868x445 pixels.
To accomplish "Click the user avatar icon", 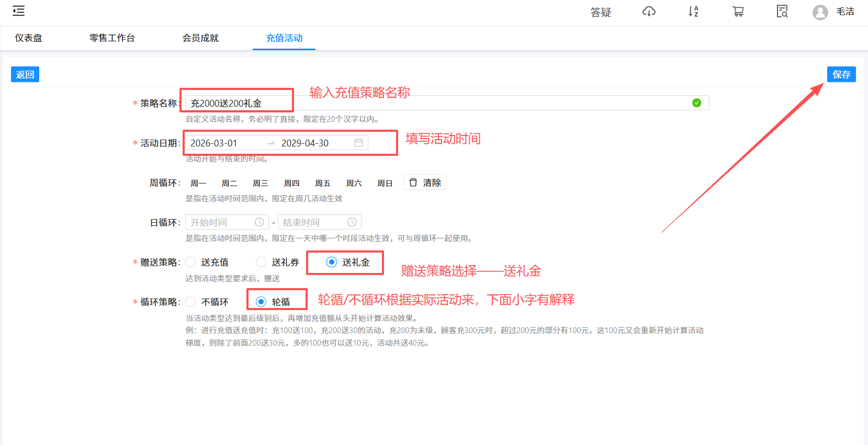I will coord(820,12).
